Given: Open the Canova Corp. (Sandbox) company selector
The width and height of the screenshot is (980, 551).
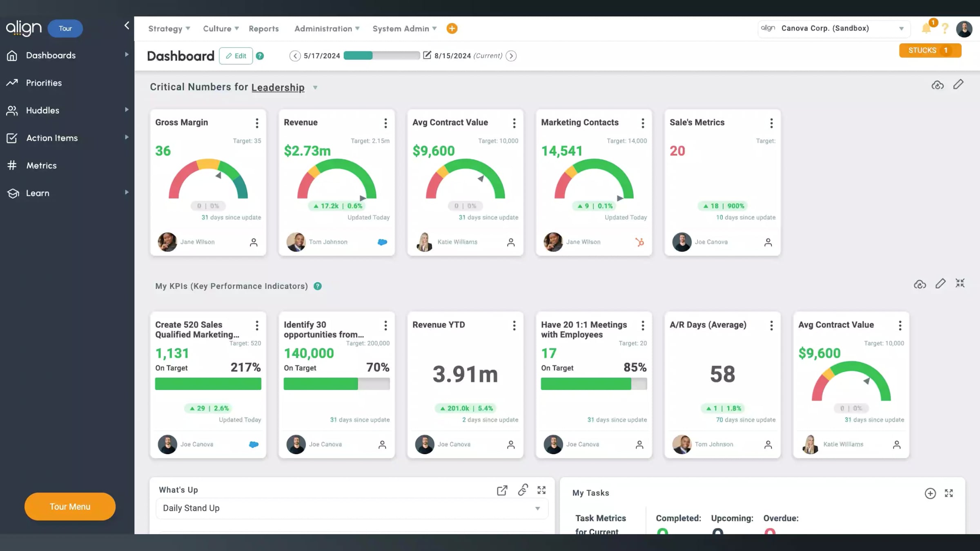Looking at the screenshot, I should click(x=834, y=29).
